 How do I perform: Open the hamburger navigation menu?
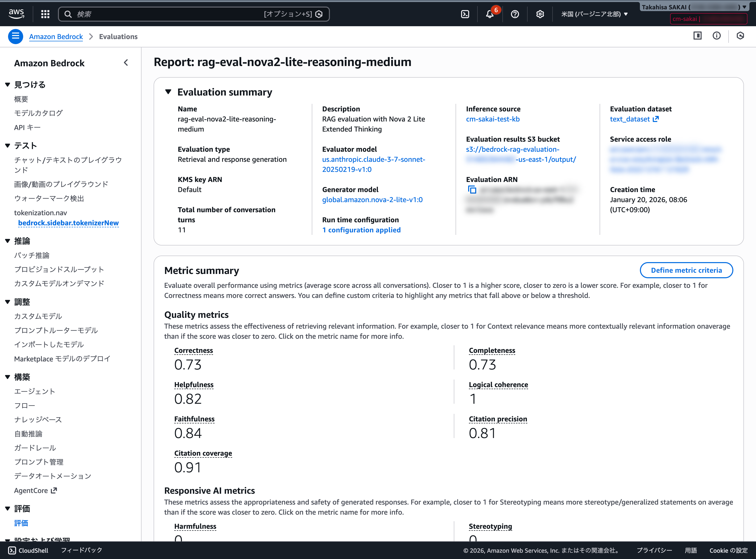tap(15, 36)
